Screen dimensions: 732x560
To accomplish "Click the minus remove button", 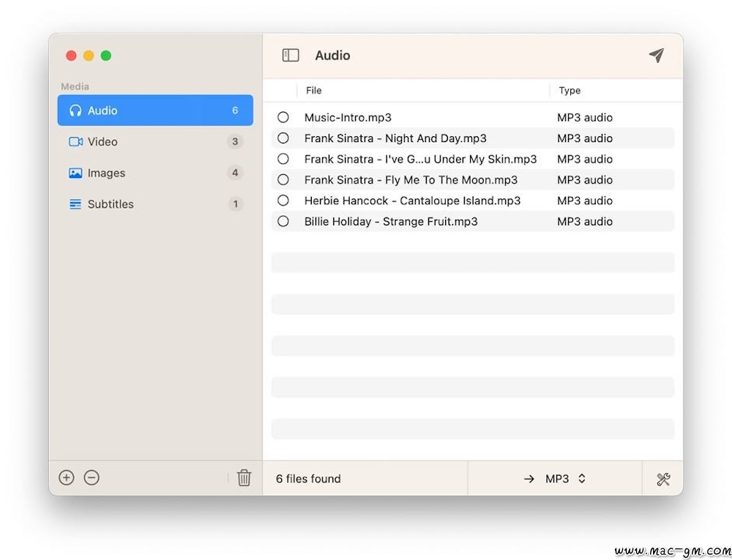I will coord(91,477).
